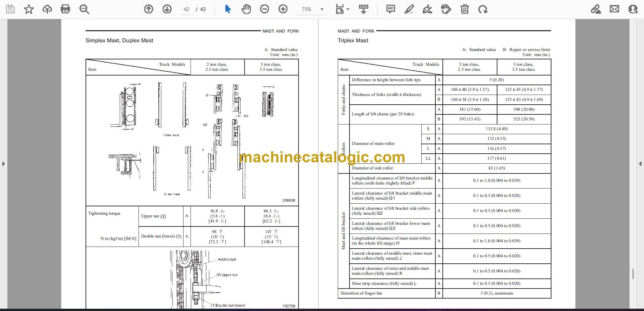Bookmark this file with the star icon
Screen dimensions: 644x311
[29, 9]
